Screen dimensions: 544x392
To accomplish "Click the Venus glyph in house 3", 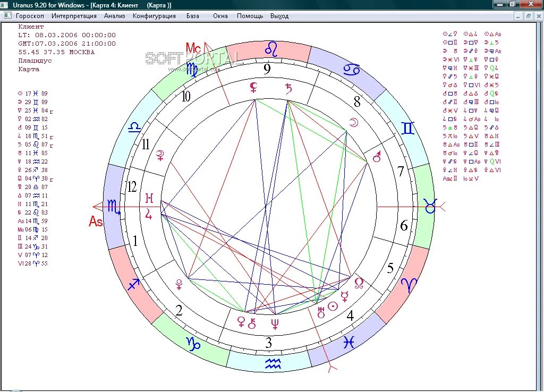I will [x=241, y=322].
